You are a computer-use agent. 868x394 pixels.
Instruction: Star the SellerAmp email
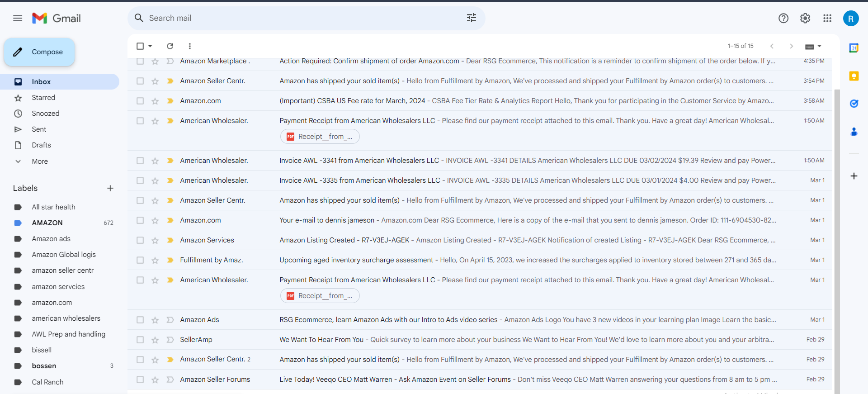155,340
